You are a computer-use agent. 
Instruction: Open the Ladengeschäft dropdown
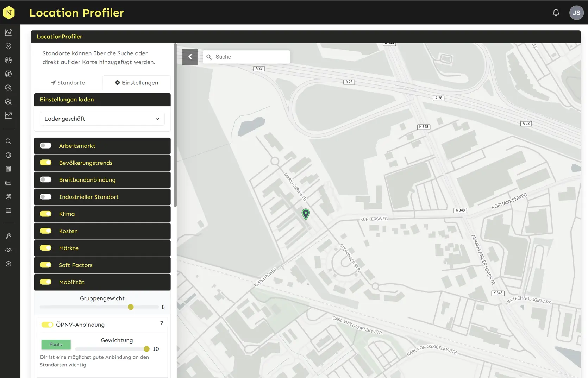[102, 119]
